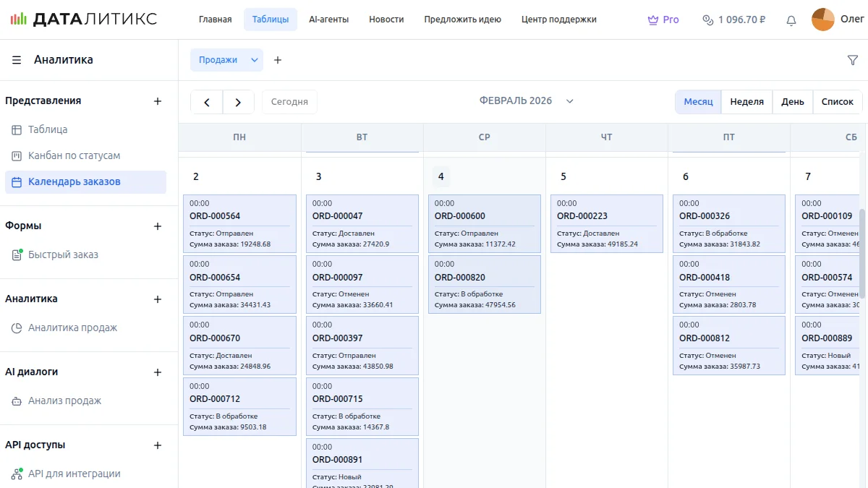Screen dimensions: 868x488
Task: Open the AI-агенты top menu
Action: point(328,20)
